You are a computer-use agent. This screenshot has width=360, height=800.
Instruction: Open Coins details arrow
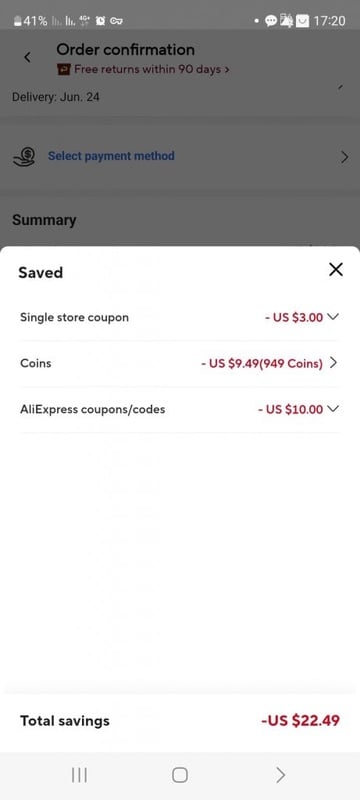(x=333, y=363)
